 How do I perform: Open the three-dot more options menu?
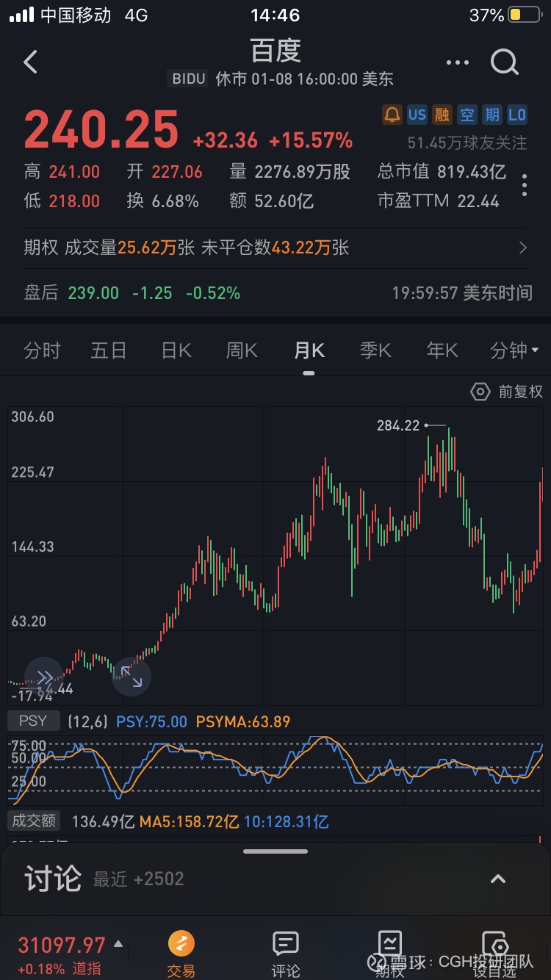(x=457, y=62)
